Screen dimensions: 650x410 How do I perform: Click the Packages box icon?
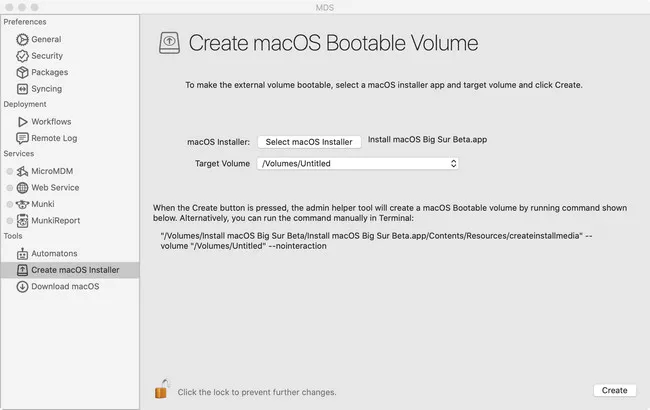(x=22, y=73)
